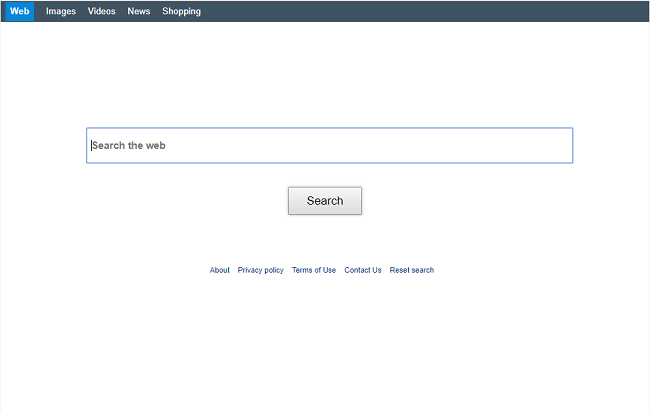650x412 pixels.
Task: Select the Web tab
Action: [19, 12]
